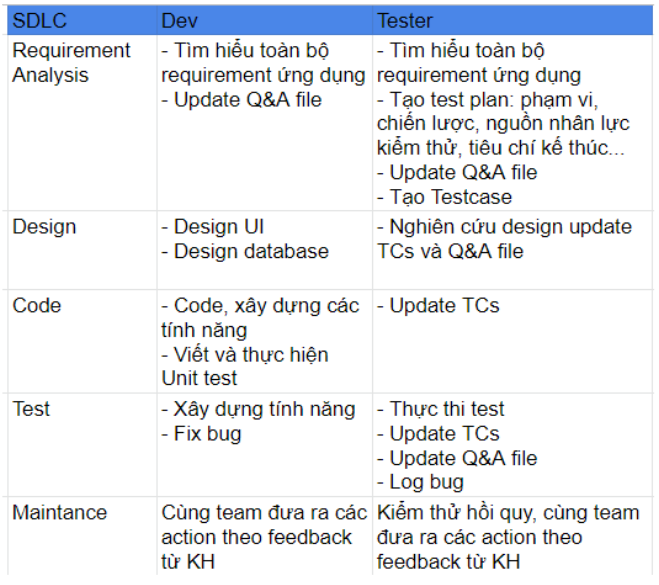Select the "Tạo test plan" text line
The height and width of the screenshot is (585, 659).
[x=486, y=99]
